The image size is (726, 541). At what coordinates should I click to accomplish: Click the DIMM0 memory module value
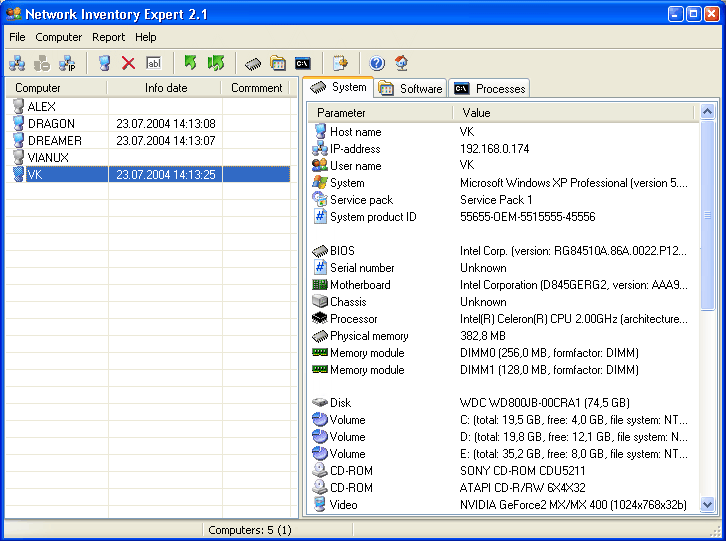(549, 353)
